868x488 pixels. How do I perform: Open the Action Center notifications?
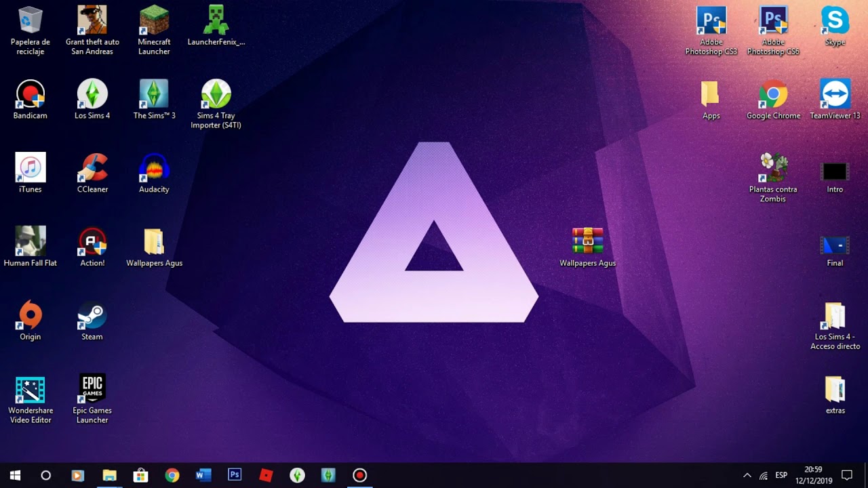pyautogui.click(x=847, y=475)
